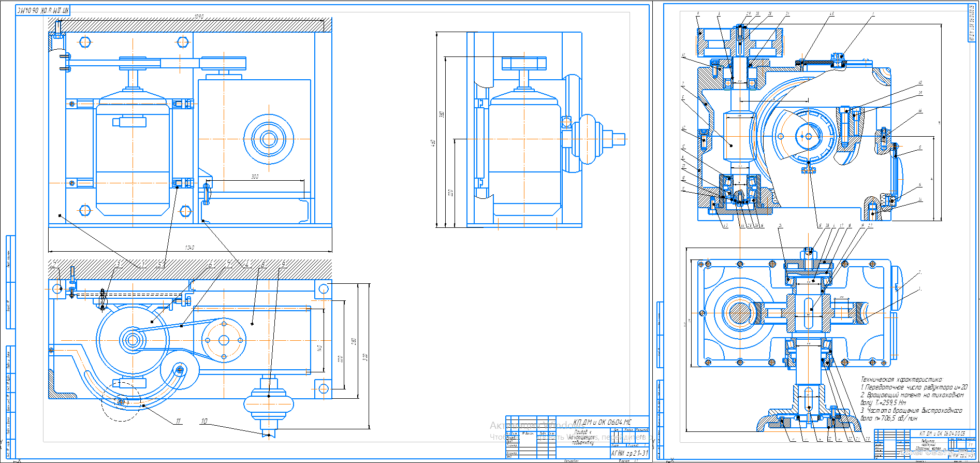The width and height of the screenshot is (980, 463).
Task: Click the concentric pulley circles in front view
Action: point(269,138)
